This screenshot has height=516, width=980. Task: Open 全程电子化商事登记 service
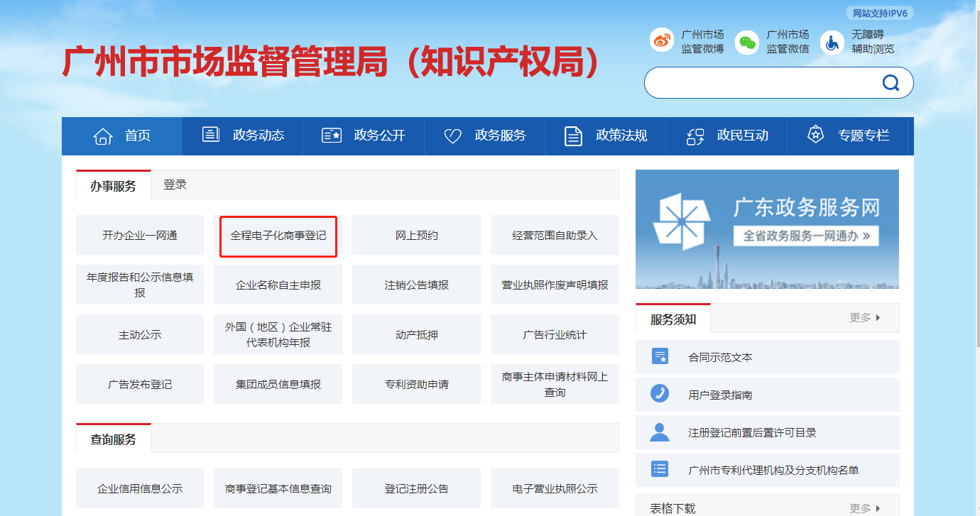pyautogui.click(x=278, y=236)
